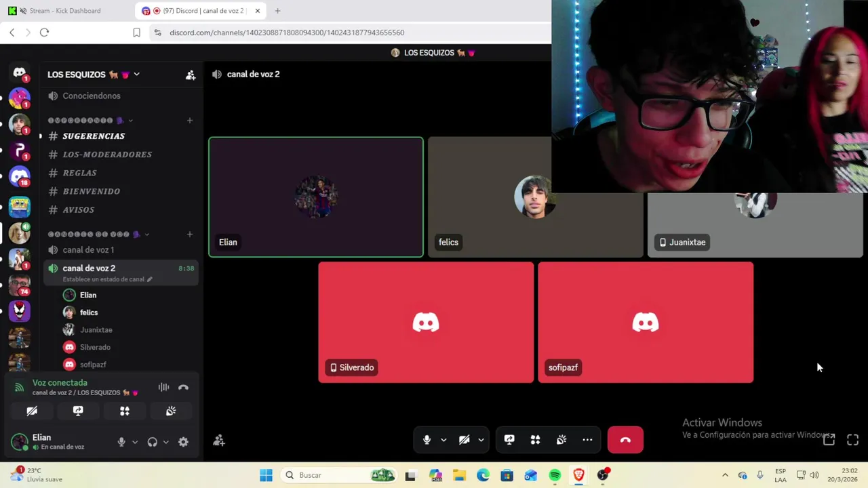Open the LOS-MODERADORES channel
The image size is (868, 488).
pos(107,155)
